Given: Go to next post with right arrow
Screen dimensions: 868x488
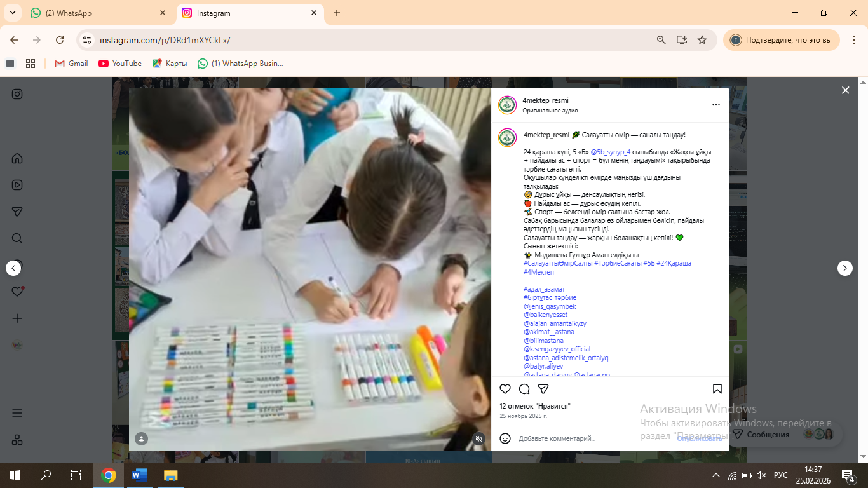Looking at the screenshot, I should (844, 268).
